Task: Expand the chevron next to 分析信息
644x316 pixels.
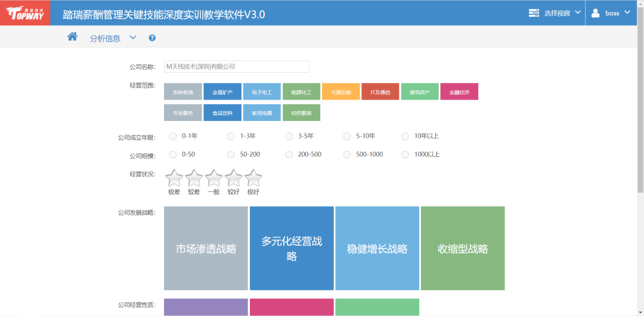Action: (x=133, y=38)
